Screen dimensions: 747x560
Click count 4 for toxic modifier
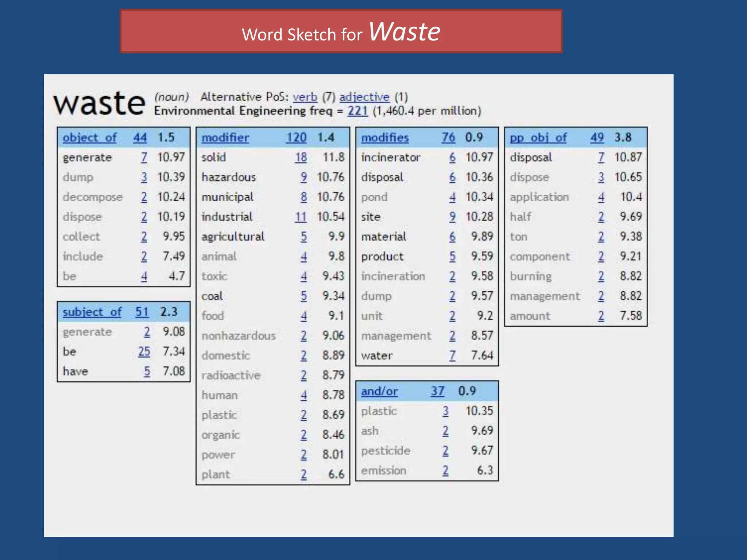point(304,276)
